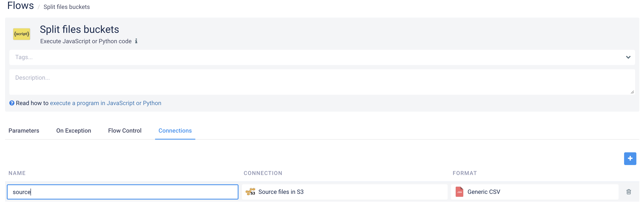Click the connection name field containing source
644x211 pixels.
click(122, 192)
